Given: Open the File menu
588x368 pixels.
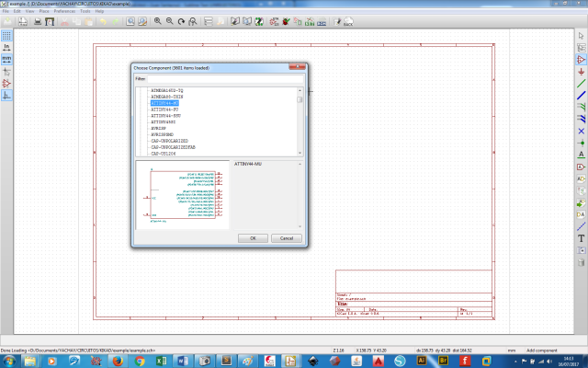Looking at the screenshot, I should click(x=6, y=11).
